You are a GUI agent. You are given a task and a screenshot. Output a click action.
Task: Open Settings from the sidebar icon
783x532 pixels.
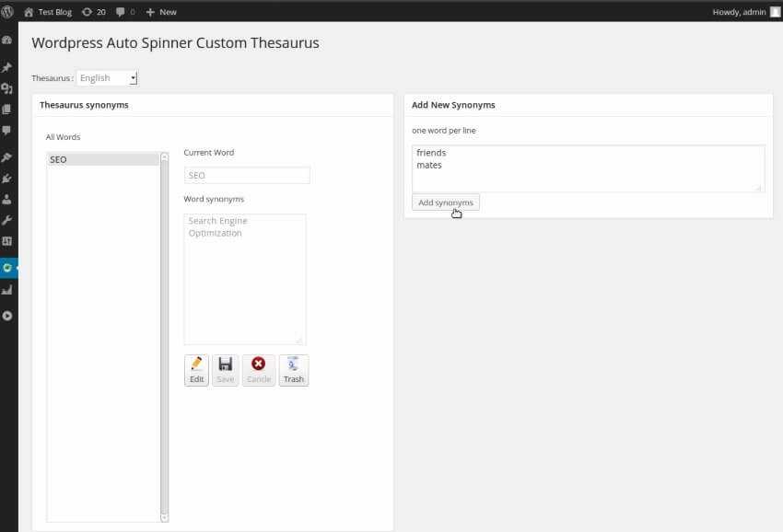(x=7, y=241)
